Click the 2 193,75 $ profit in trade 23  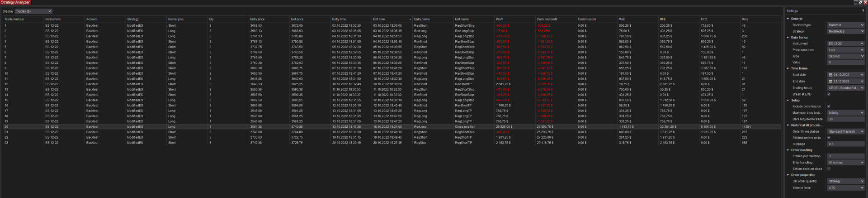[503, 143]
